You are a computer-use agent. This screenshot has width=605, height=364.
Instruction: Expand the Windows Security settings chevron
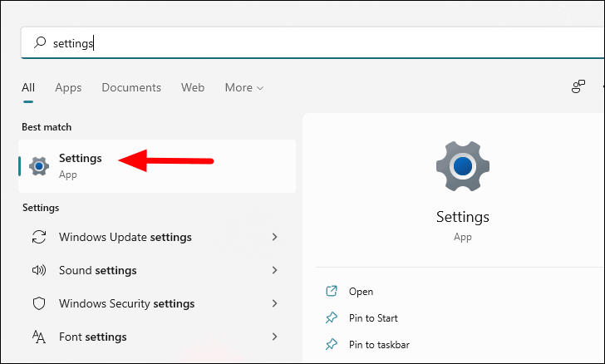tap(275, 303)
